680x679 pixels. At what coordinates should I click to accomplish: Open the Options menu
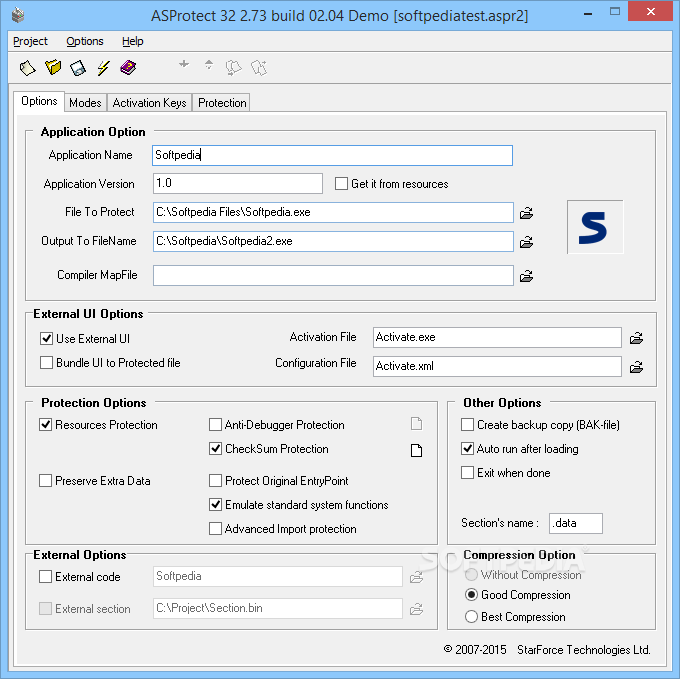pyautogui.click(x=85, y=41)
